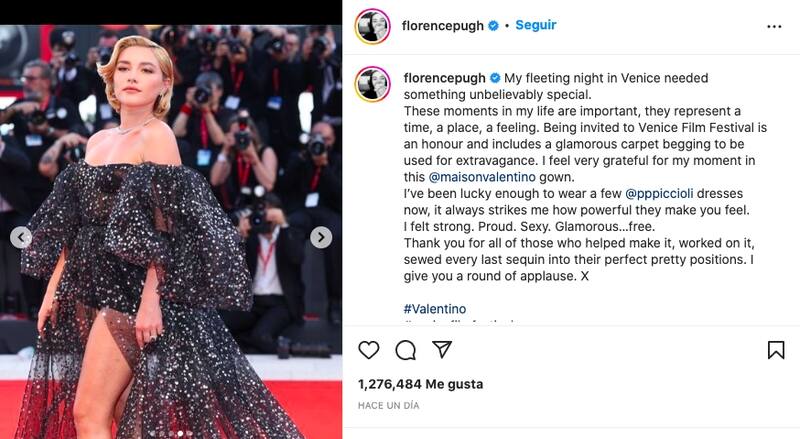Click the verified badge in the header
The width and height of the screenshot is (800, 439).
[493, 26]
